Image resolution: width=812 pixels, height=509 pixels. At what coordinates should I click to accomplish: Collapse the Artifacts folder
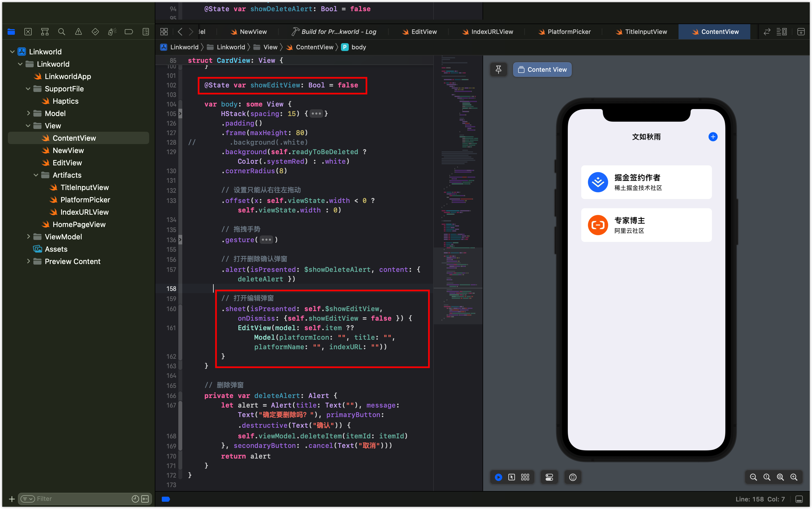[36, 175]
